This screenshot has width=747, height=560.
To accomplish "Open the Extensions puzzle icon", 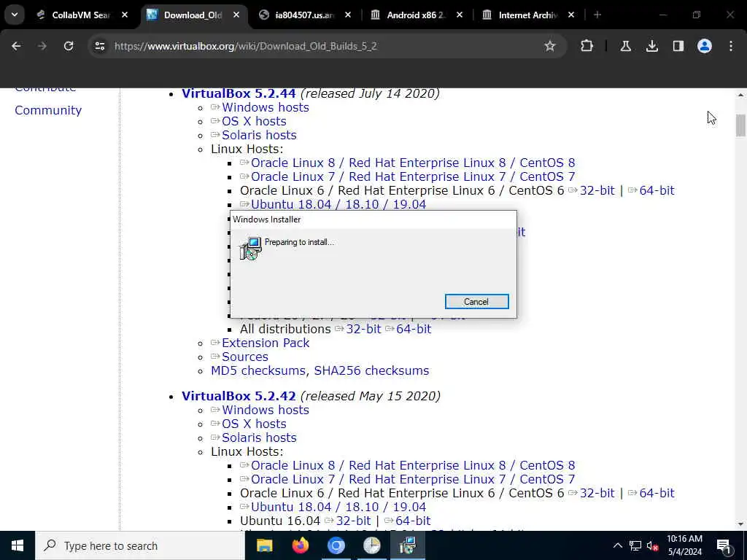I will point(587,46).
